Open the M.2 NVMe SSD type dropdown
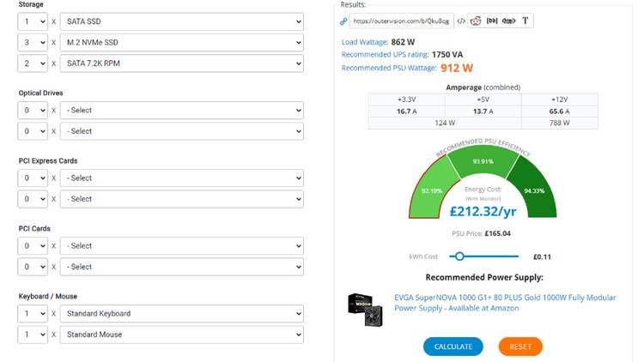Viewport: 644px width, 362px height. (181, 42)
